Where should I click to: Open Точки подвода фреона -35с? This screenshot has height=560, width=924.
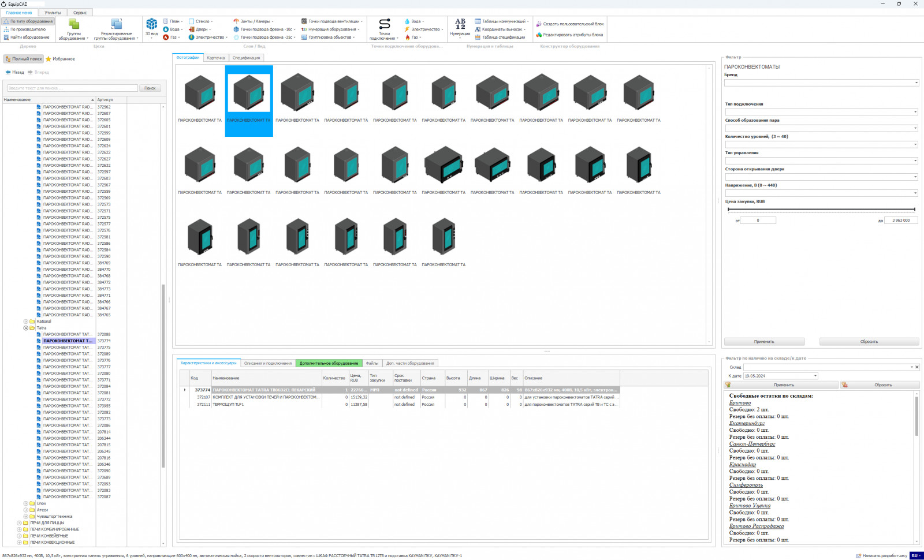click(x=264, y=38)
